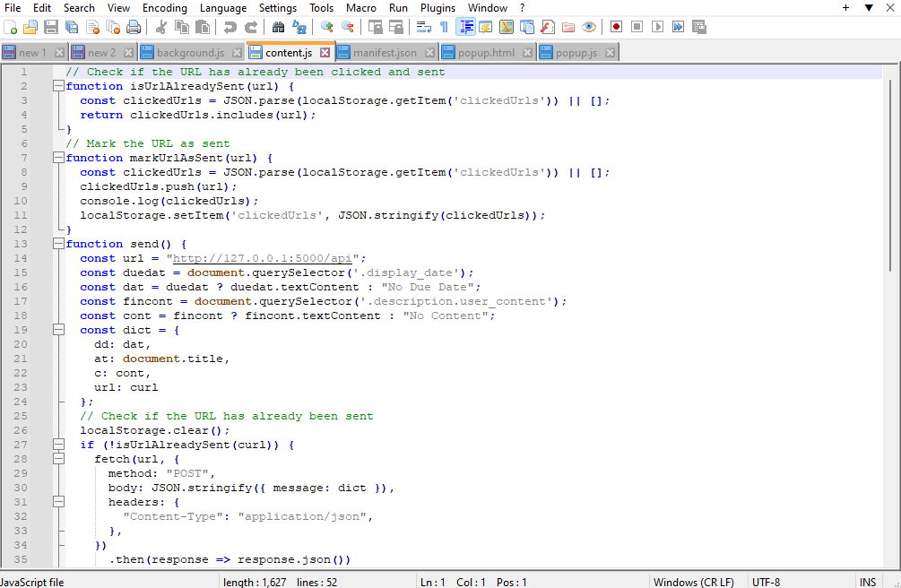Click the Close All documents icon

point(113,27)
